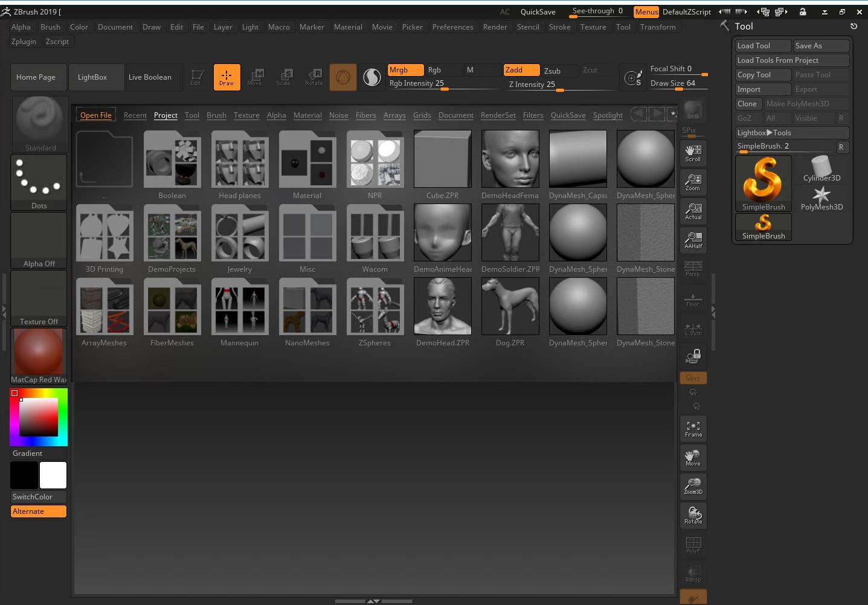Select the Actual size icon
The image size is (868, 605).
point(693,211)
